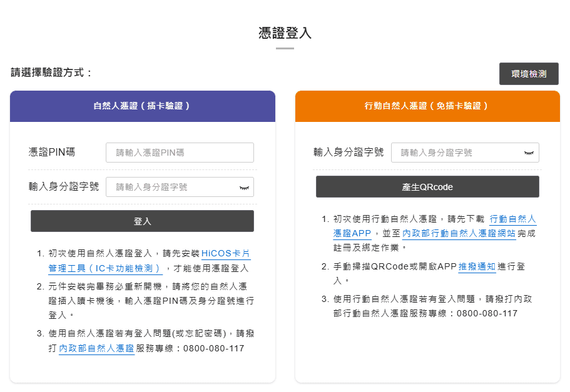
Task: Click the 使用行動自然人憑證若有登入問題 instruction text
Action: (x=432, y=306)
